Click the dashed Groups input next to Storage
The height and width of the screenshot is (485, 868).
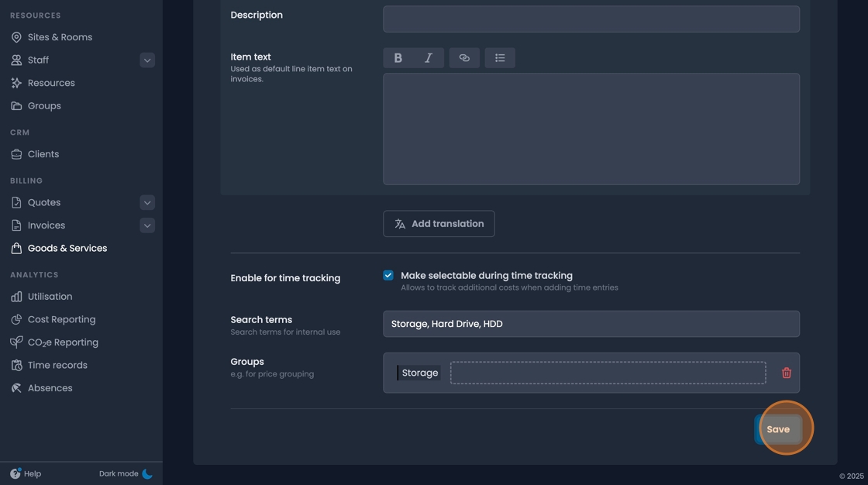pyautogui.click(x=607, y=372)
